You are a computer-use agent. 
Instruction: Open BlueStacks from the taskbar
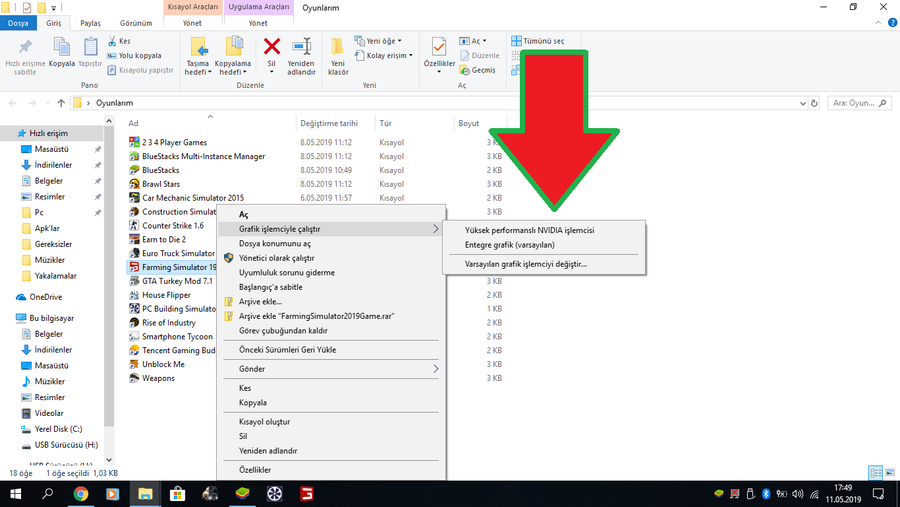click(x=242, y=494)
